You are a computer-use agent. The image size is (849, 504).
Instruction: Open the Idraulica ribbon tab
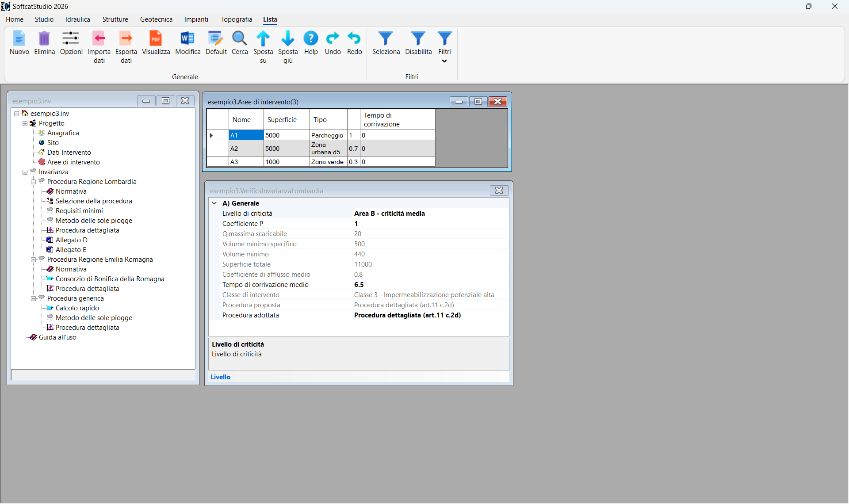pyautogui.click(x=78, y=19)
